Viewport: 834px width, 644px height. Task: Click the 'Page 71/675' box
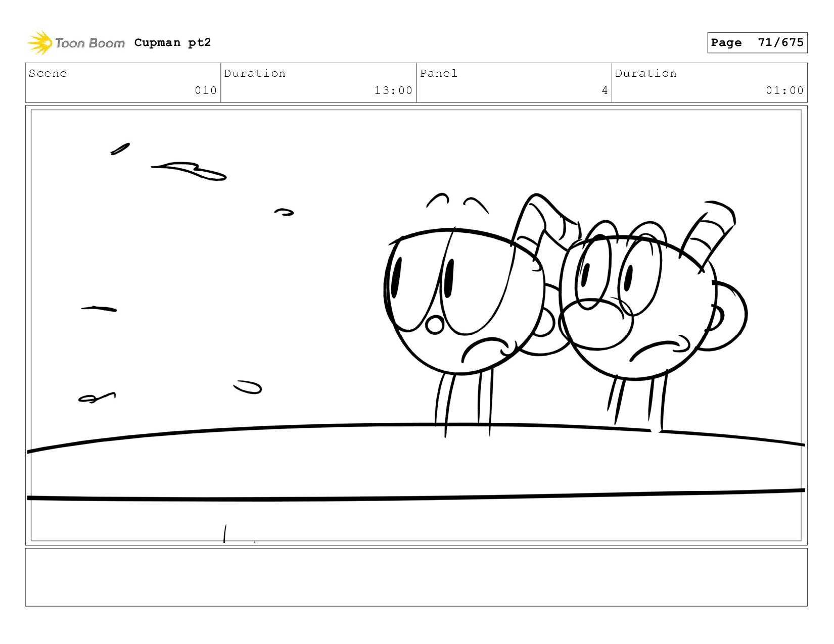coord(757,42)
